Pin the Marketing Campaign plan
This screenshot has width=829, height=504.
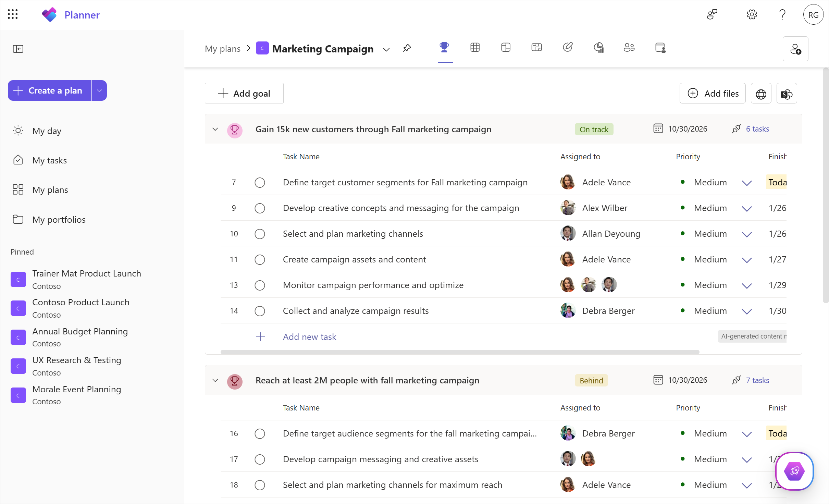pos(407,48)
